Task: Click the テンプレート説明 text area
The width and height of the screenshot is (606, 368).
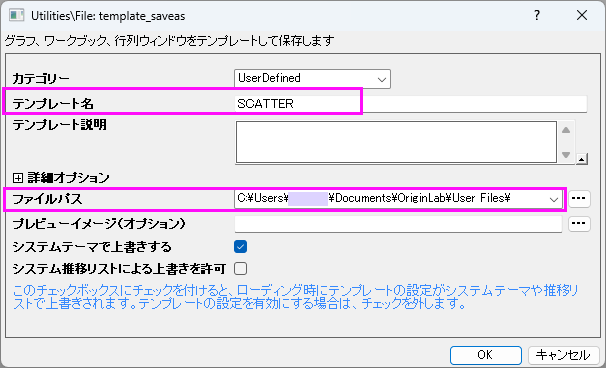Action: 396,142
